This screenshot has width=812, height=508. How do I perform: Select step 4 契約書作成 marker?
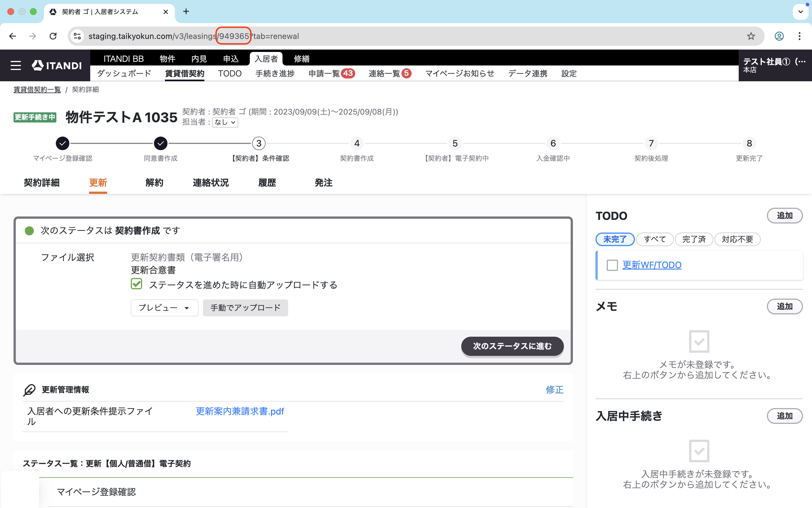357,143
